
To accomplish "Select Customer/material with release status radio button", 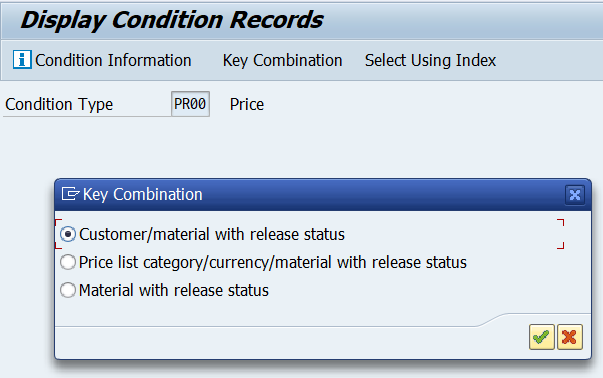I will [x=68, y=234].
